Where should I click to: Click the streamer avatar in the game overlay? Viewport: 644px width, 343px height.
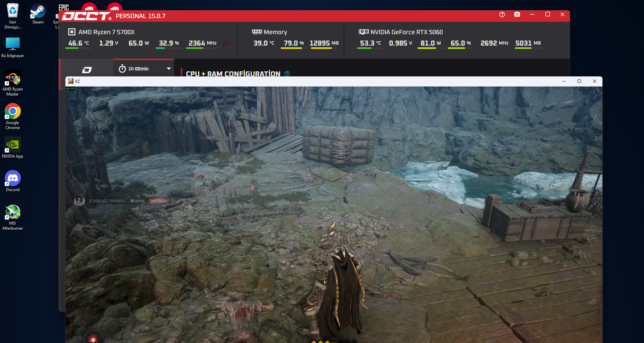pos(80,201)
